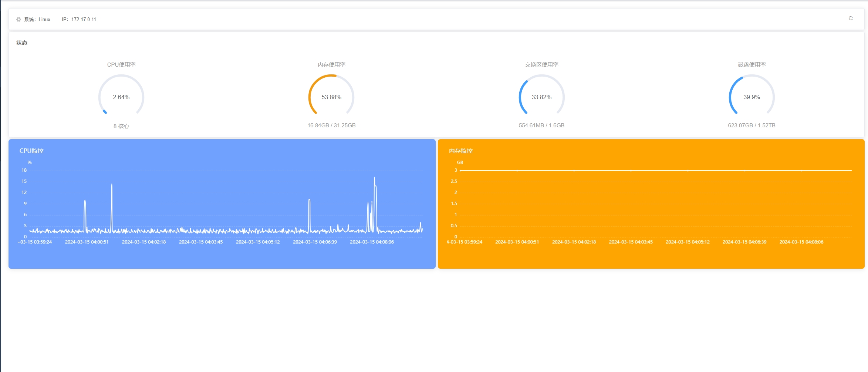Click memory chart x-axis label 2024-03-15 04:08:06
The height and width of the screenshot is (372, 868).
click(801, 242)
